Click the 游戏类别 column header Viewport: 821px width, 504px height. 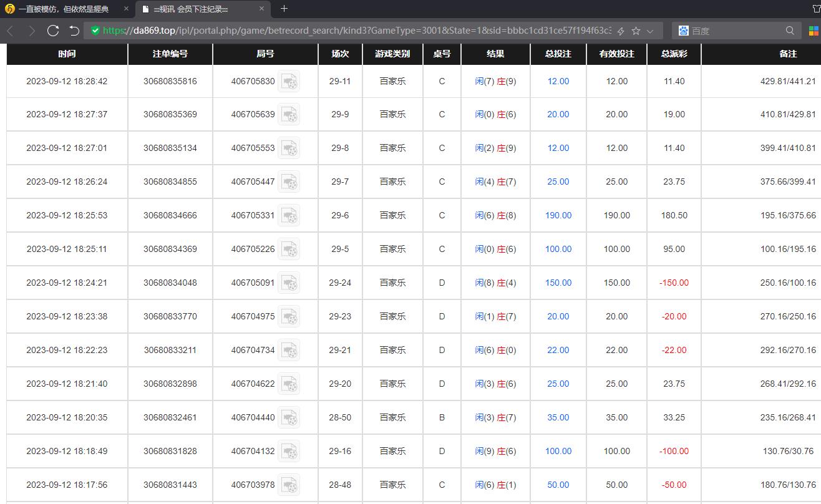coord(392,54)
